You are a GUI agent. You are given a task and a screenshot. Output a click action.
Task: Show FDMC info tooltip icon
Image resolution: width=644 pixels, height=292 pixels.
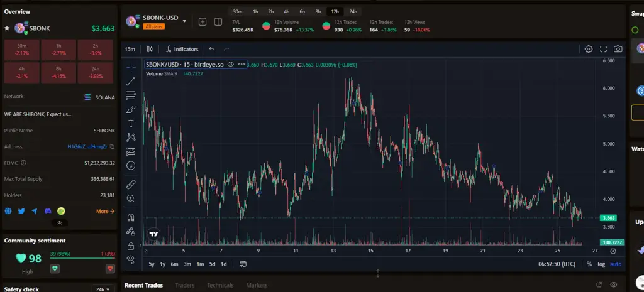click(x=23, y=163)
